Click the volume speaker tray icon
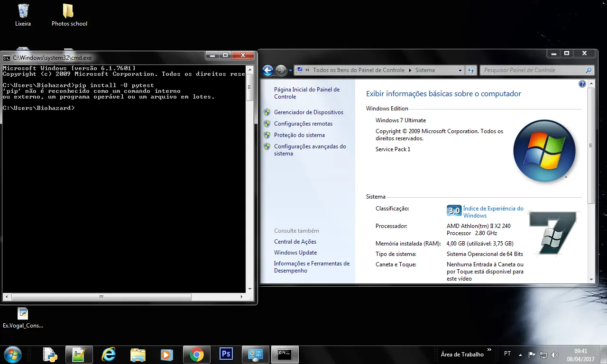This screenshot has height=364, width=607. point(555,355)
